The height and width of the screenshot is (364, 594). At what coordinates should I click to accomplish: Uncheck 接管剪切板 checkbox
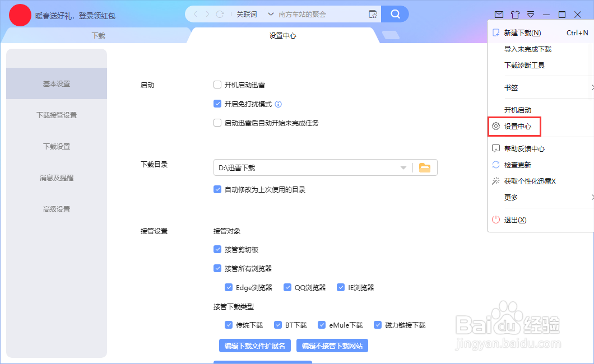217,249
